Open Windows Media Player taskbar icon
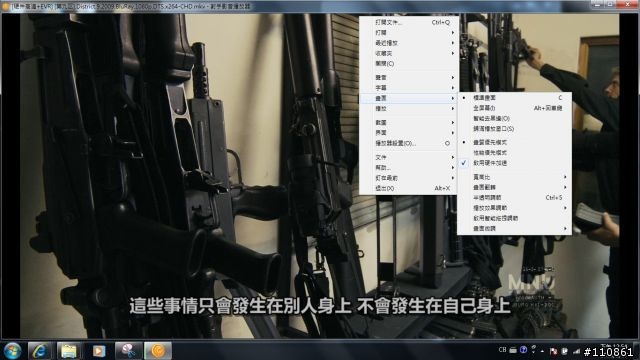Image resolution: width=640 pixels, height=360 pixels. (98, 351)
